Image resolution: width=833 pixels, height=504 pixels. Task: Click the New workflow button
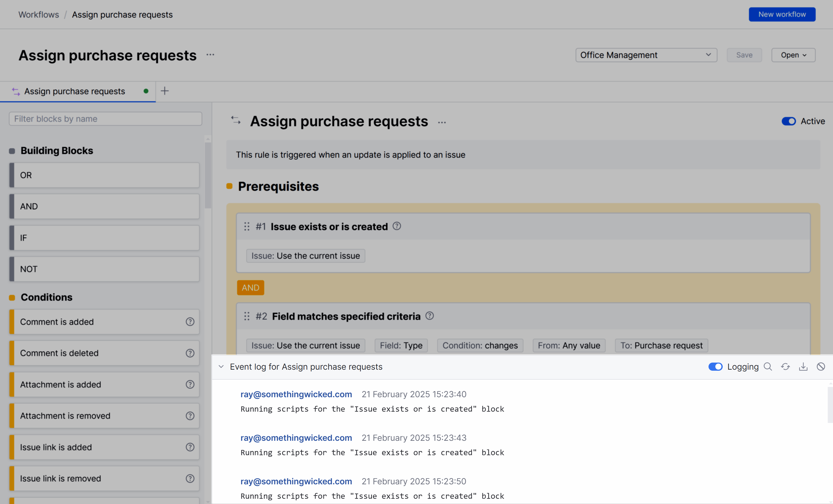click(x=782, y=14)
